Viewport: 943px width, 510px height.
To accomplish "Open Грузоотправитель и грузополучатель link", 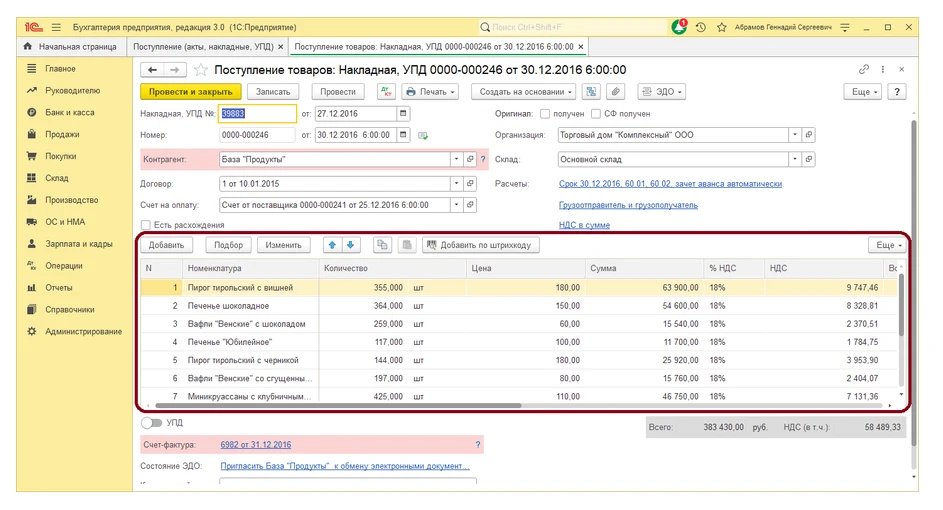I will (628, 205).
